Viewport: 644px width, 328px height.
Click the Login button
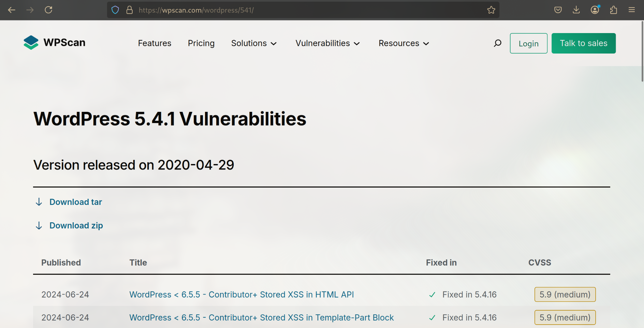pyautogui.click(x=528, y=43)
